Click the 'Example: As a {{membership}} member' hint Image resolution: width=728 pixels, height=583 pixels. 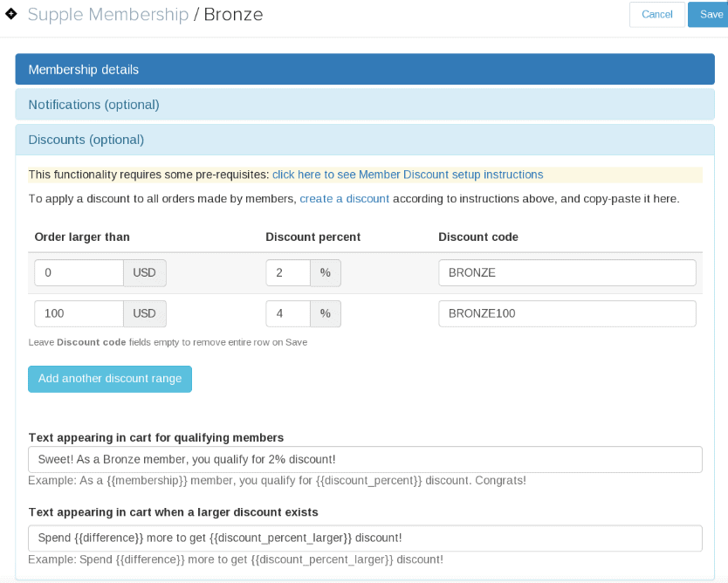pos(278,480)
